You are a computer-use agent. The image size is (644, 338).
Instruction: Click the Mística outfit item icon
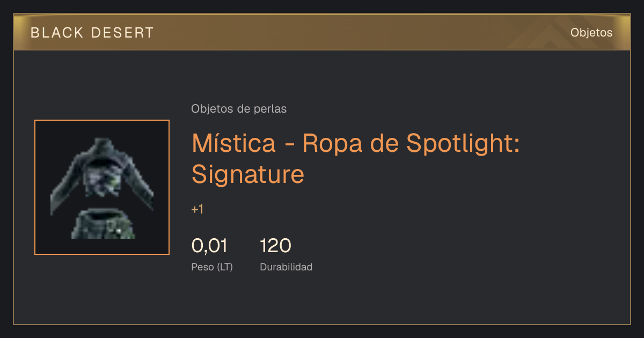102,187
